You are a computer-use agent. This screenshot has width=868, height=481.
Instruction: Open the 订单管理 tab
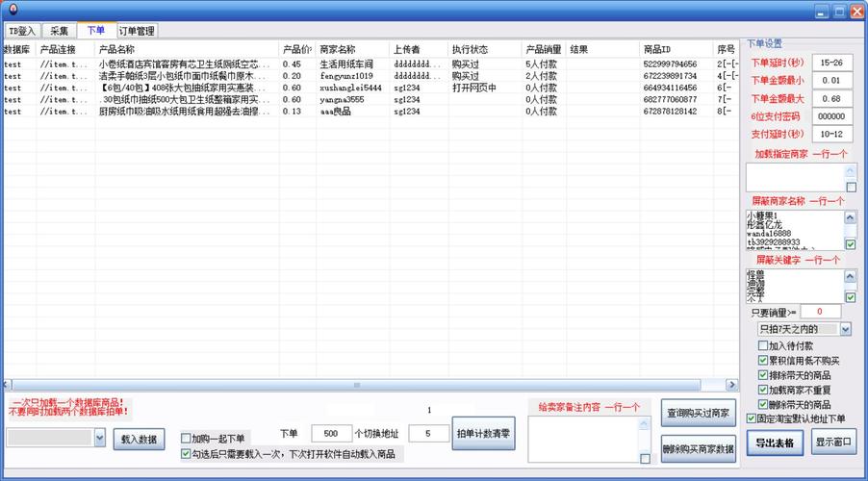click(x=137, y=31)
